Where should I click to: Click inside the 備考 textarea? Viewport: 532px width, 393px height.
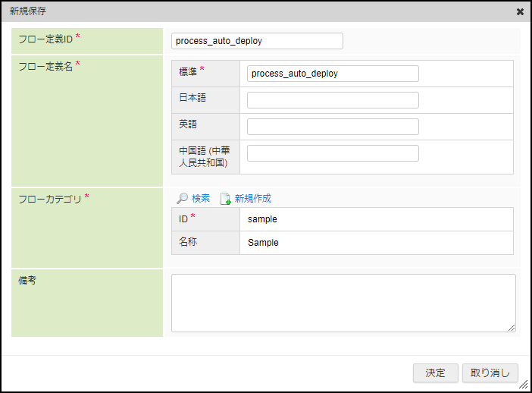(x=343, y=303)
